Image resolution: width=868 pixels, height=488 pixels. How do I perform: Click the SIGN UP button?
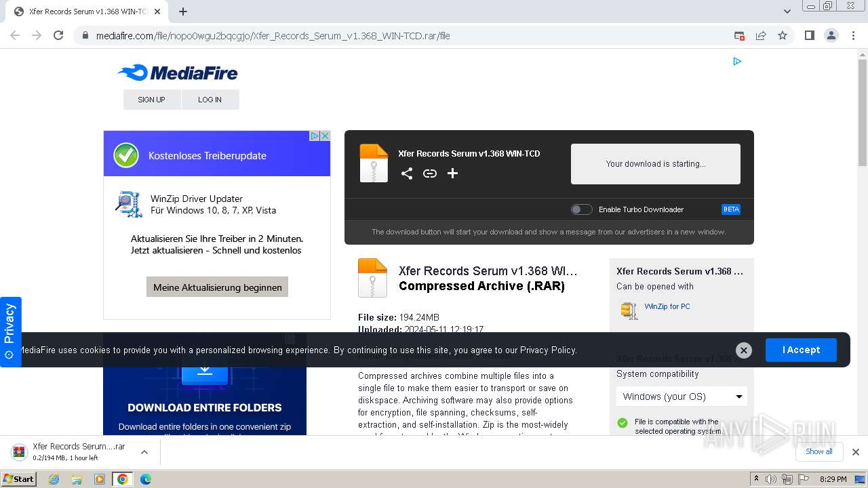coord(152,100)
